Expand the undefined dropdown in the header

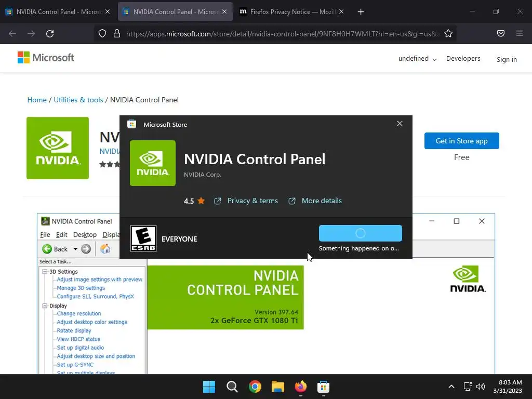pos(417,59)
